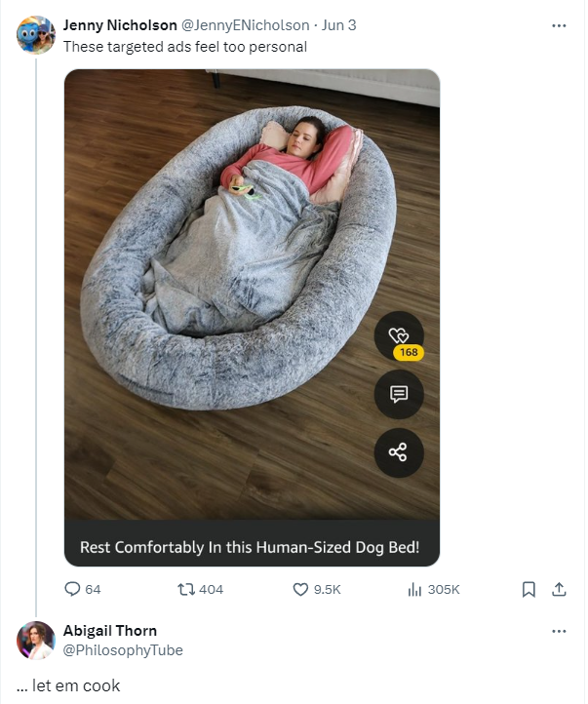Retweet the post with 404 retweets
Viewport: 588px width, 704px height.
186,589
